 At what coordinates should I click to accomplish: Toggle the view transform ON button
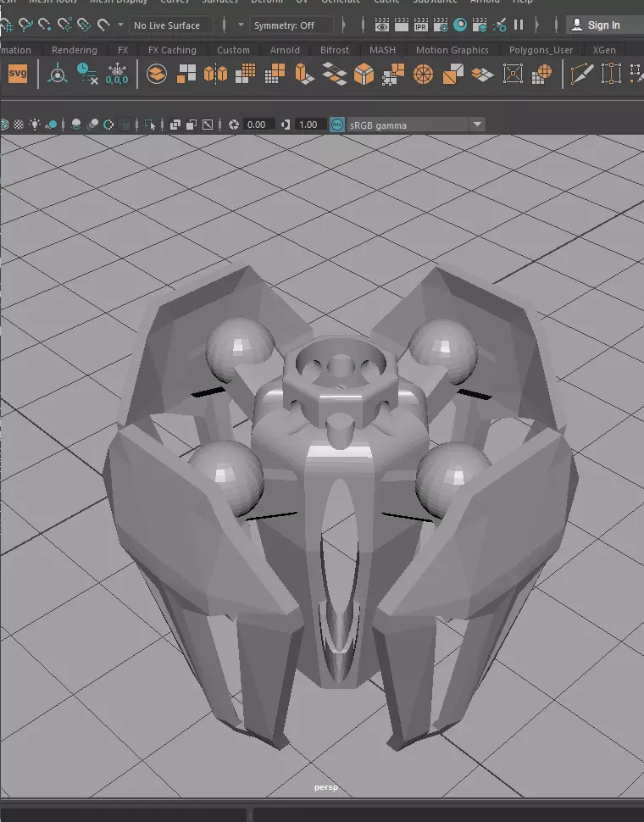pos(337,125)
